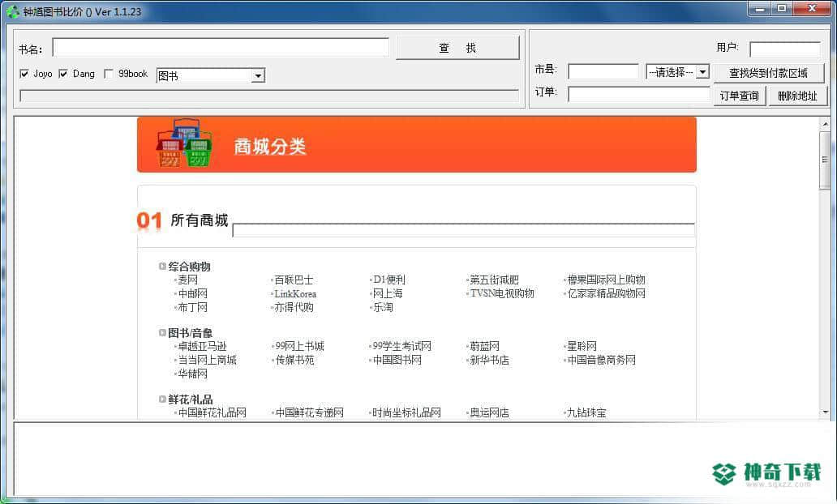Viewport: 837px width, 504px height.
Task: Click 查找货到付款区域 button
Action: point(769,73)
